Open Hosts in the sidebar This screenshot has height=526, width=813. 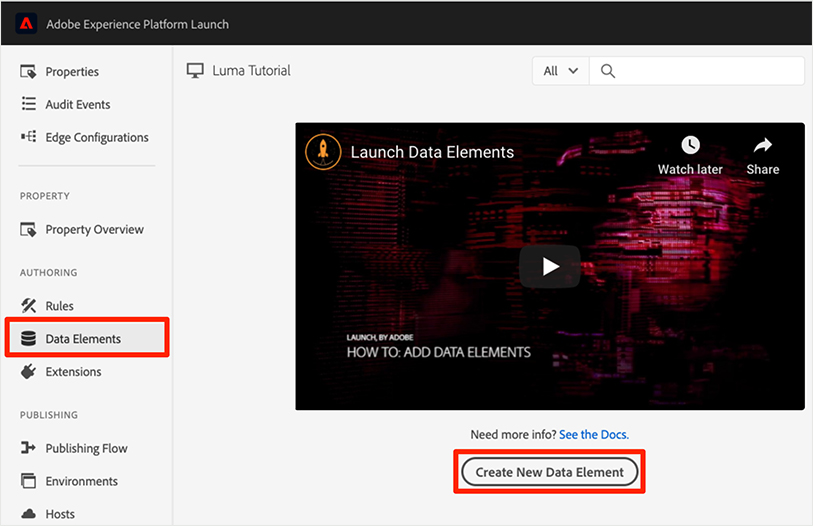(x=60, y=514)
